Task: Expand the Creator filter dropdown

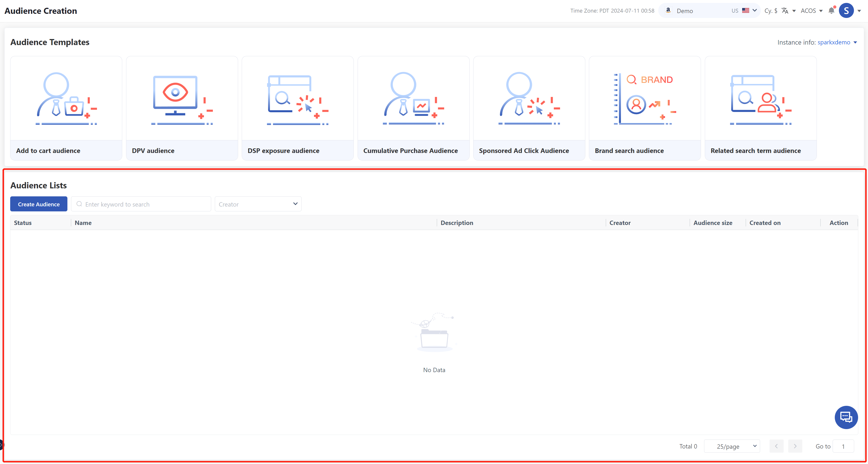Action: (x=258, y=204)
